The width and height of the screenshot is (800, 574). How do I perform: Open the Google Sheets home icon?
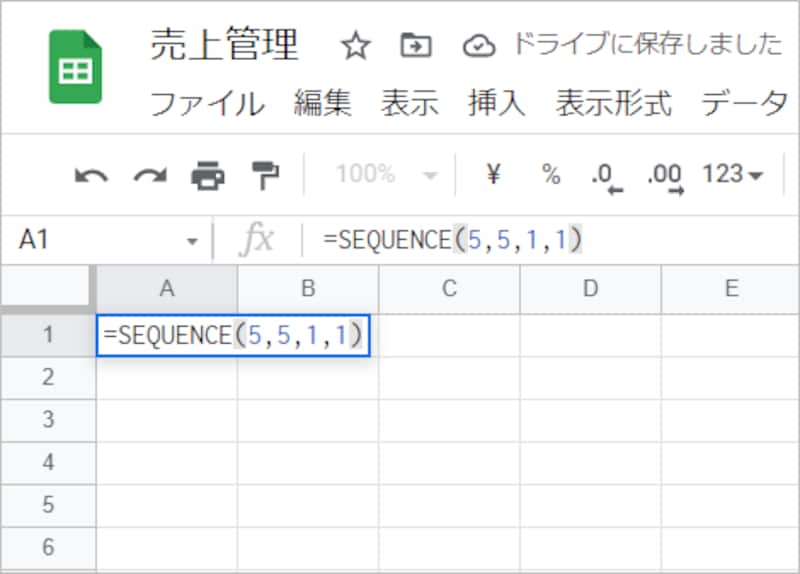[76, 67]
